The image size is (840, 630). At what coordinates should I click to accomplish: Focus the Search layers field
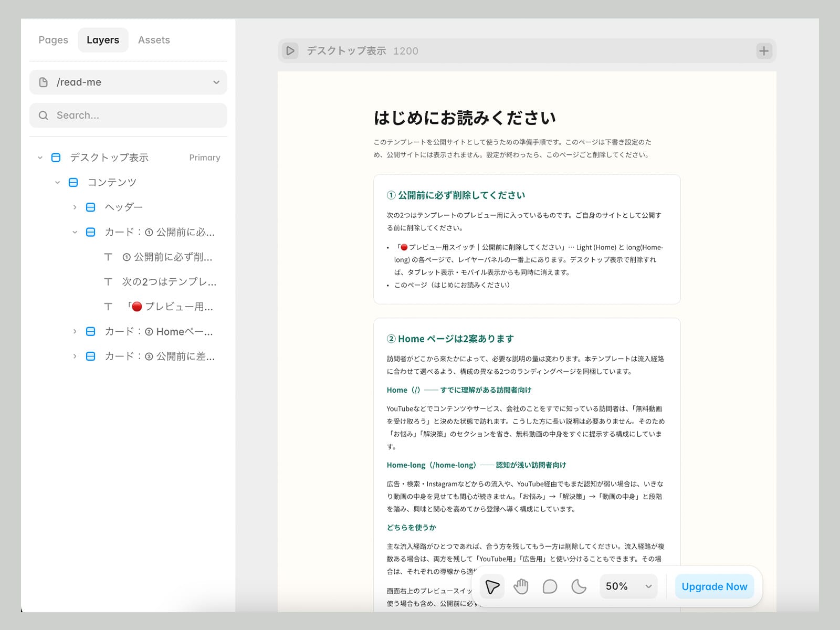(128, 115)
